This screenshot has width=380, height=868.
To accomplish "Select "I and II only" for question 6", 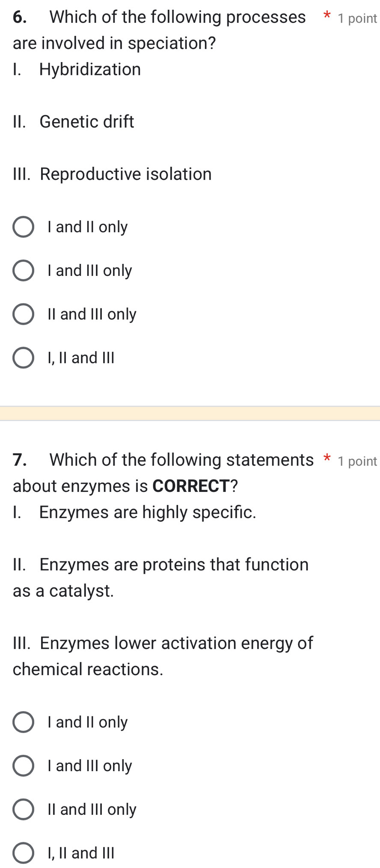I will tap(24, 227).
